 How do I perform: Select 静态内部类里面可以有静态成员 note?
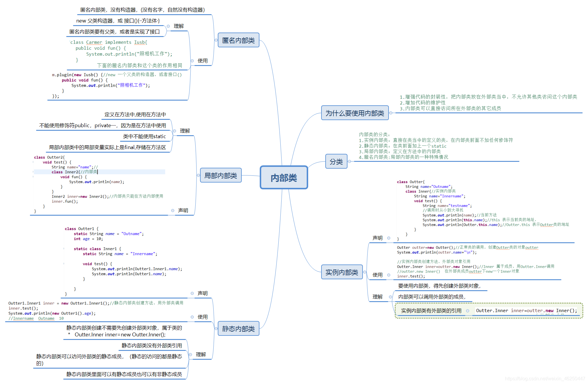(x=124, y=375)
